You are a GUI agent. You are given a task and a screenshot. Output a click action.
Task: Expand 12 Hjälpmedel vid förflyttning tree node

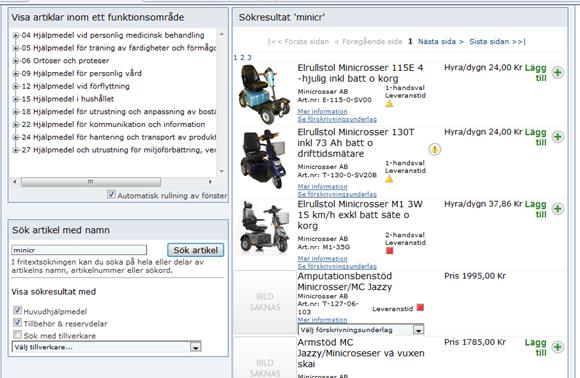[16, 87]
